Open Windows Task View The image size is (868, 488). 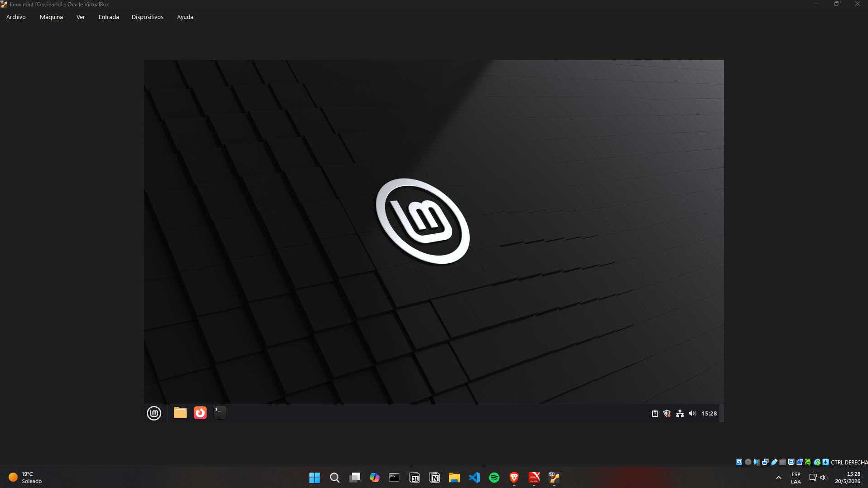(x=355, y=478)
